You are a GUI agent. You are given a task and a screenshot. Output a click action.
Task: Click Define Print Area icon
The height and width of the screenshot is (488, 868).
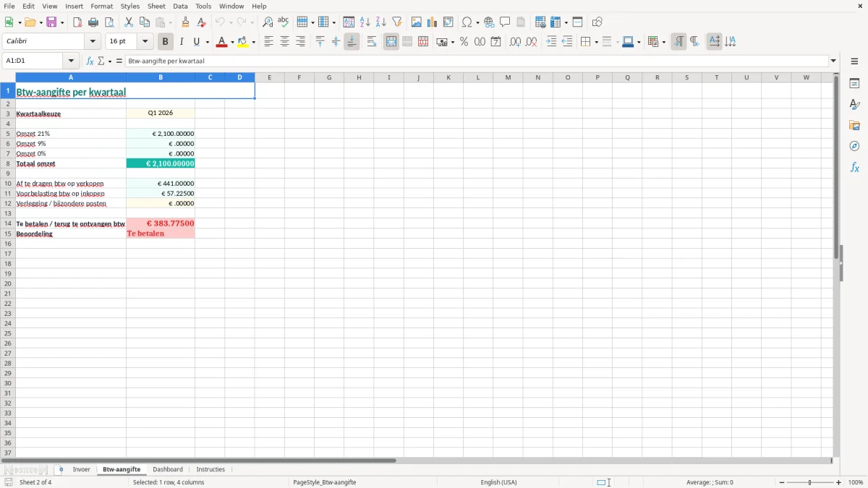pyautogui.click(x=540, y=22)
